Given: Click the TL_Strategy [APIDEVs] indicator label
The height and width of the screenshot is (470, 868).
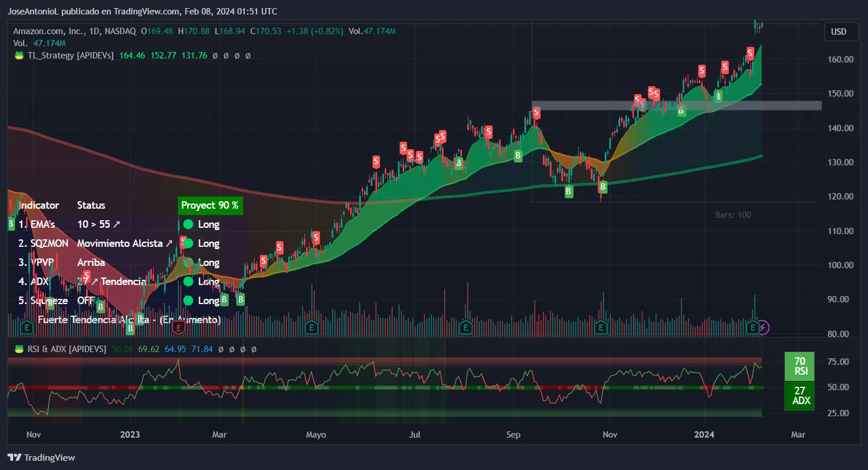Looking at the screenshot, I should point(70,55).
